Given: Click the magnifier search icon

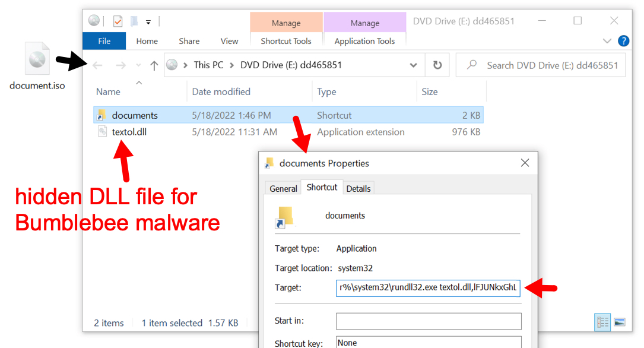Looking at the screenshot, I should pos(472,65).
